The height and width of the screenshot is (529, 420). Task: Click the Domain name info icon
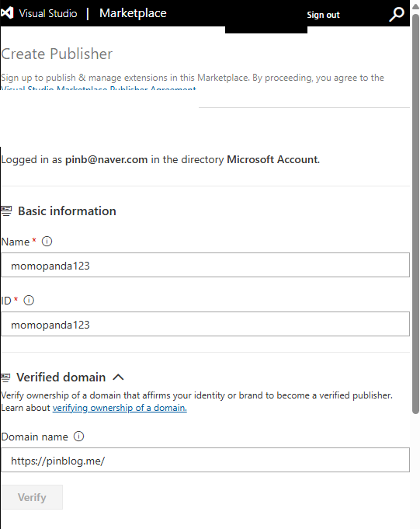click(78, 437)
